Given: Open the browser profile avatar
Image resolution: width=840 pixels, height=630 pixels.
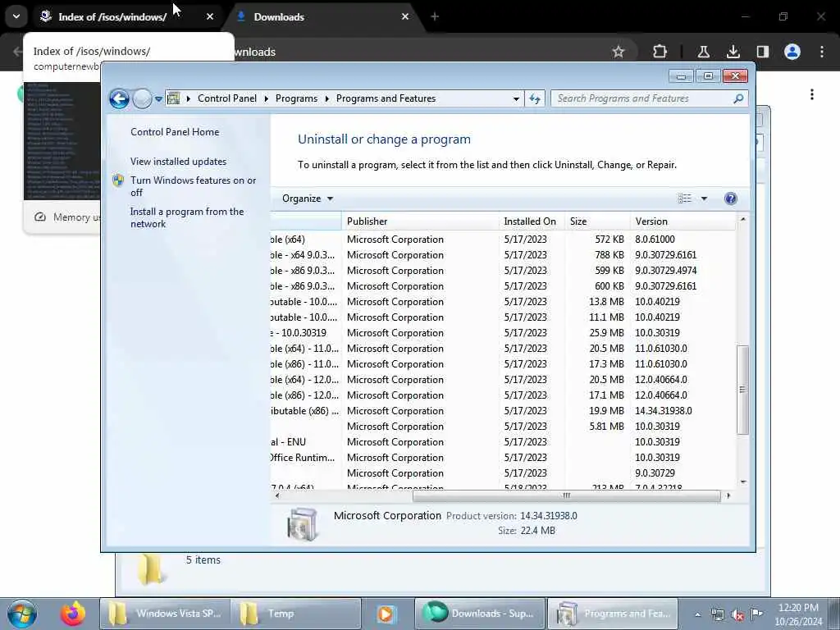Looking at the screenshot, I should point(792,52).
